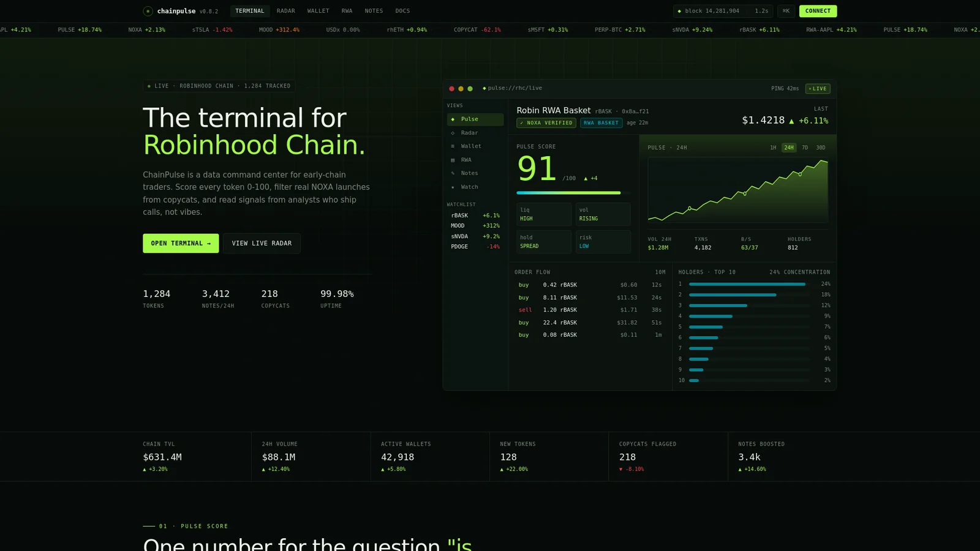The image size is (980, 551).
Task: Open the DOCS nav tab
Action: 402,11
